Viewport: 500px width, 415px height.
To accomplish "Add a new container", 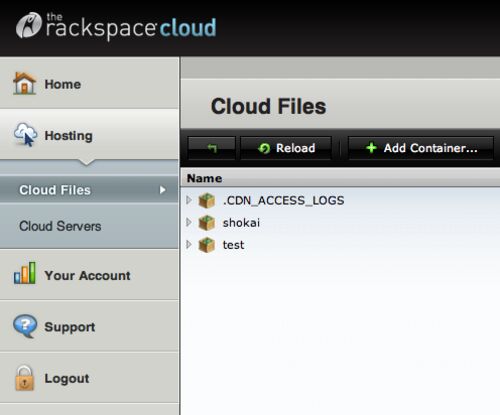I will click(421, 148).
